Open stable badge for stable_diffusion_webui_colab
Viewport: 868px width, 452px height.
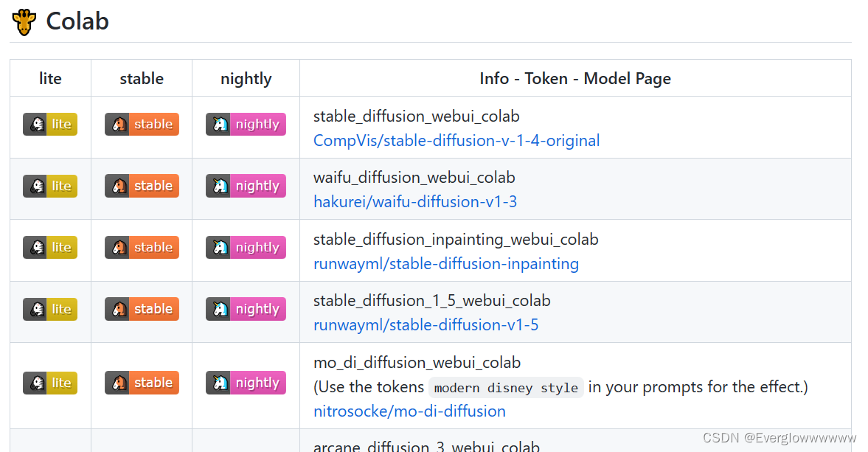coord(142,125)
